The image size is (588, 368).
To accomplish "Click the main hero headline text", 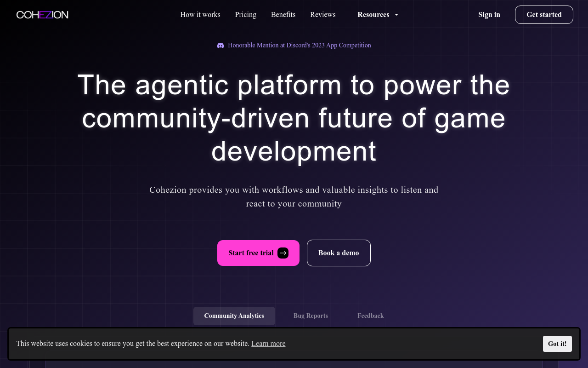I will (294, 118).
